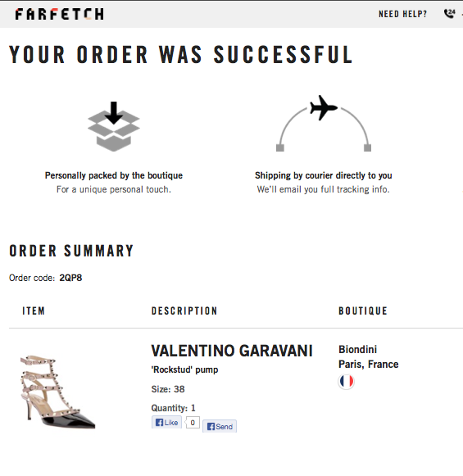This screenshot has height=476, width=463.
Task: Click the French flag icon
Action: coord(346,381)
